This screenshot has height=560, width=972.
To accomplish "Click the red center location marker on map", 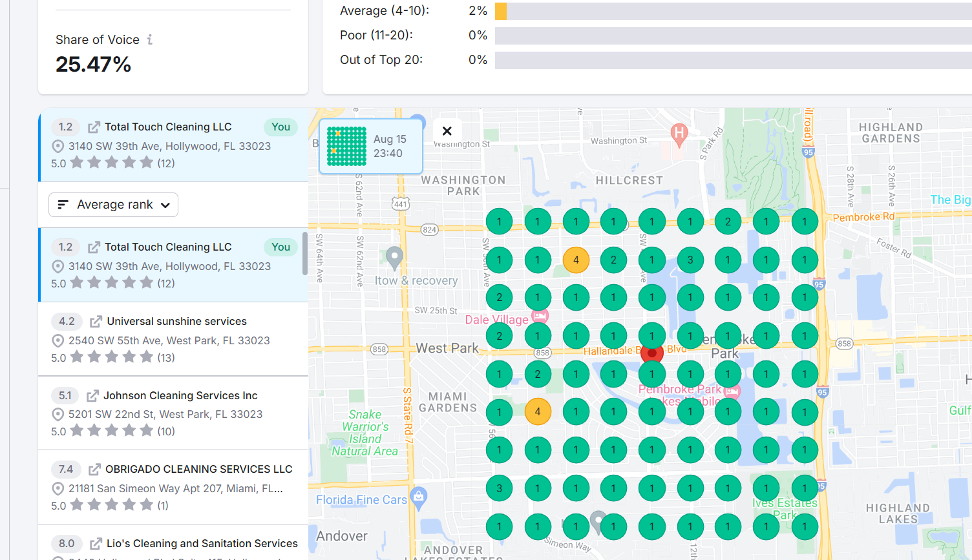I will click(652, 353).
